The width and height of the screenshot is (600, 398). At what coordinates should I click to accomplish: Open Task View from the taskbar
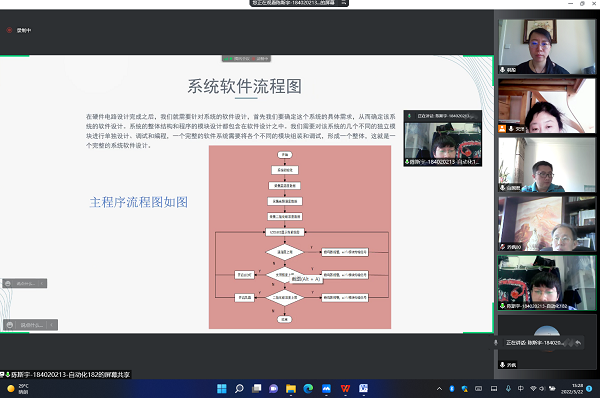coord(256,389)
